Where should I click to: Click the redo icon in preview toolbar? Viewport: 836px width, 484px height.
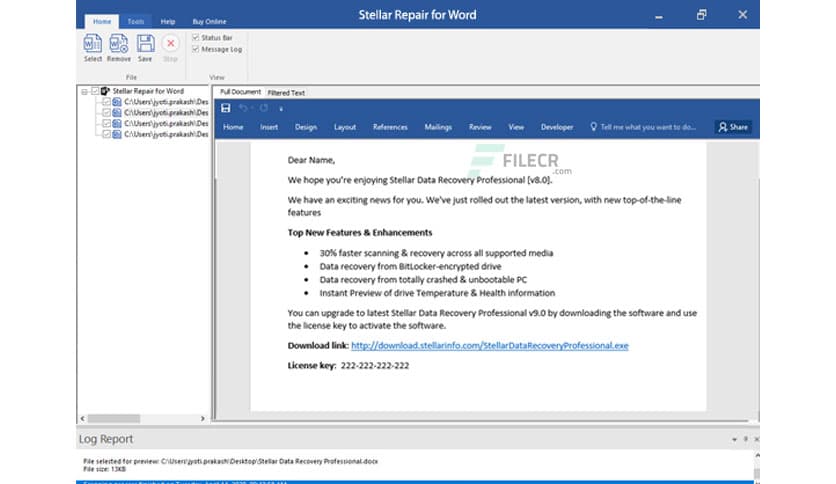[x=263, y=108]
